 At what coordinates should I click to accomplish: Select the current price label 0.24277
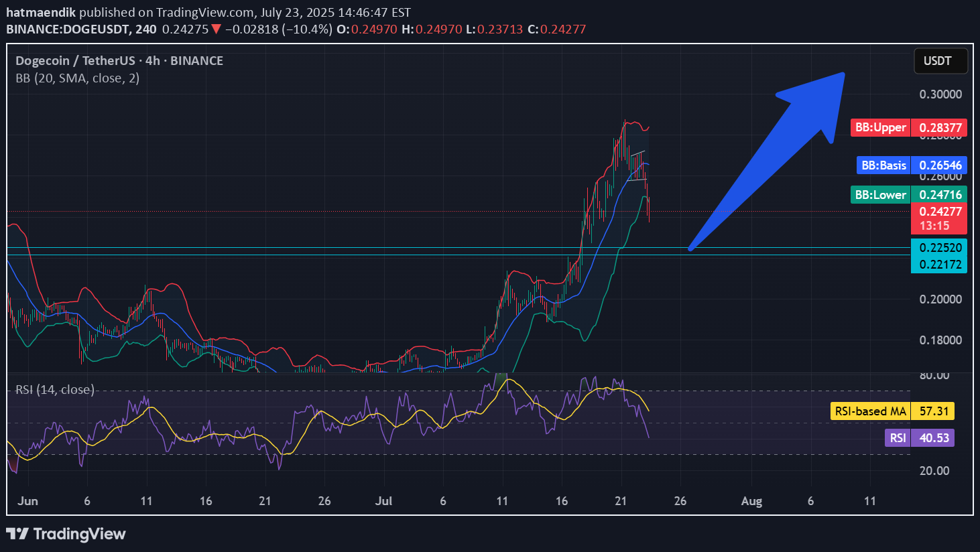940,212
